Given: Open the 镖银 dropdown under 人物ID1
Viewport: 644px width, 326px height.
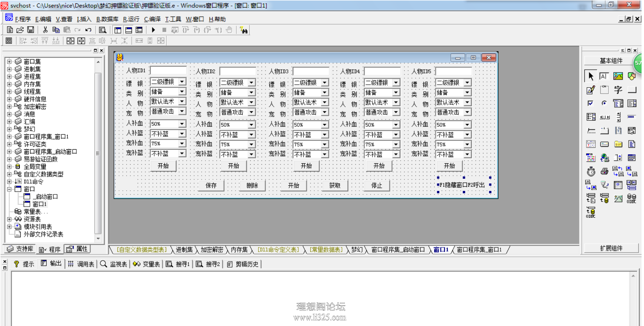Looking at the screenshot, I should point(182,82).
